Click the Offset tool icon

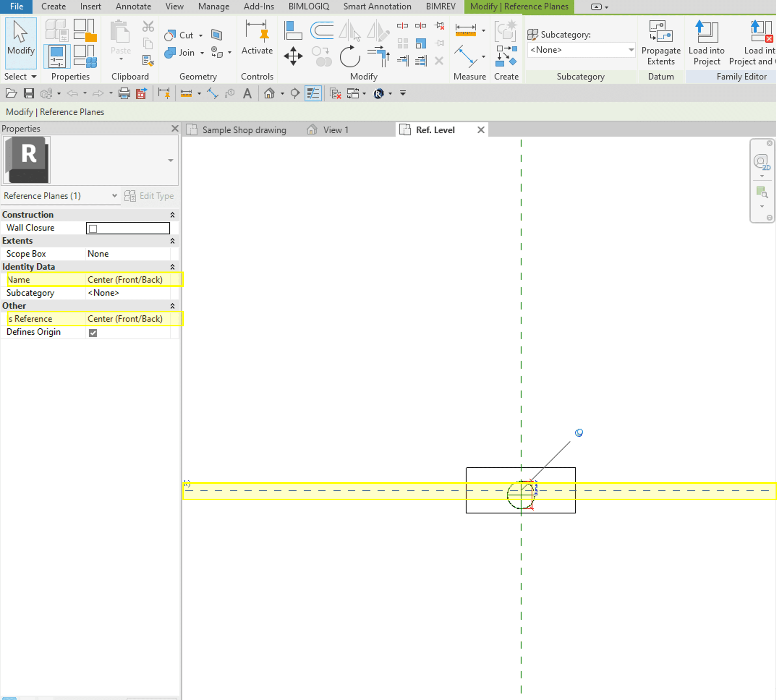coord(322,31)
